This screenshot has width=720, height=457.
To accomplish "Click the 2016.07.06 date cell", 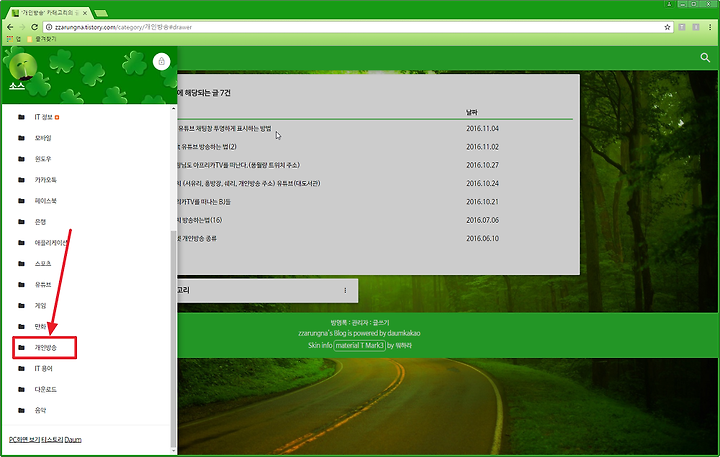I will coord(482,220).
